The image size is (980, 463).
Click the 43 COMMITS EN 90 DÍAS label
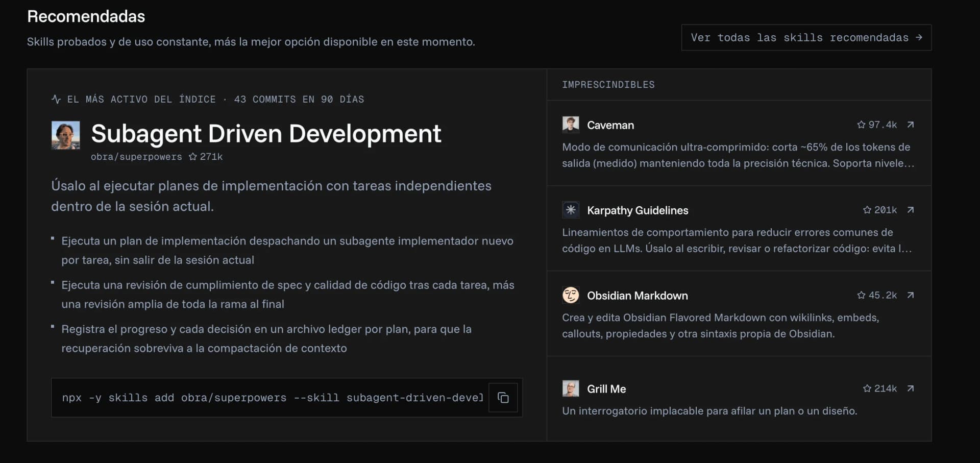coord(299,99)
